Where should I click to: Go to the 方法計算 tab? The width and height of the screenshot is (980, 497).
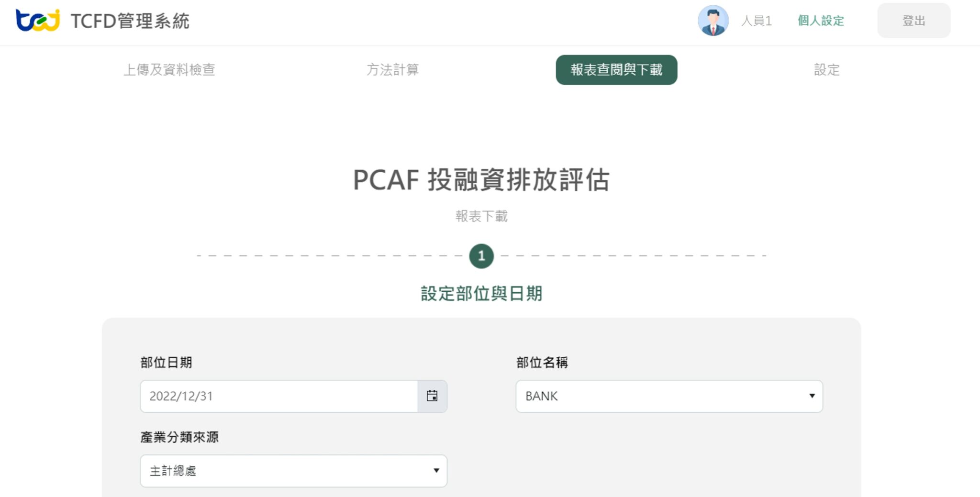pyautogui.click(x=392, y=70)
